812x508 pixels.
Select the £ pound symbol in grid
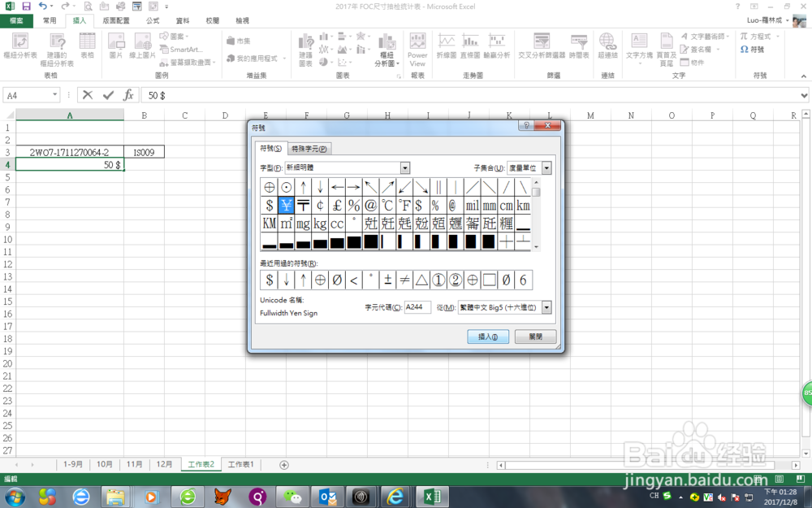click(337, 206)
